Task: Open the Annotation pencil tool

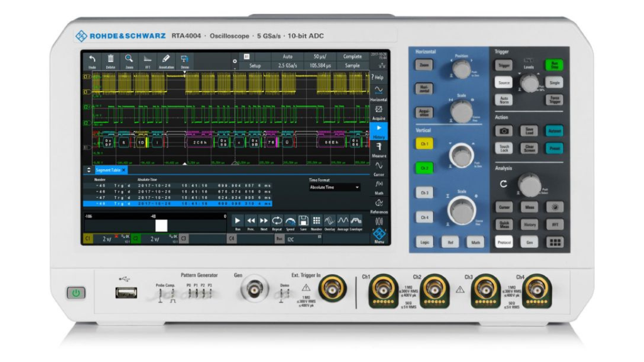Action: point(166,60)
